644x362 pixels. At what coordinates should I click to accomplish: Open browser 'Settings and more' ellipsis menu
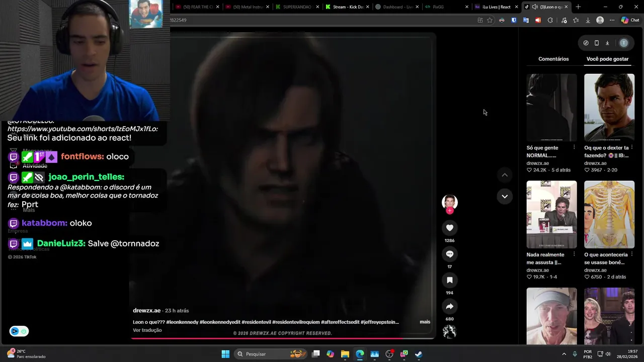(612, 20)
